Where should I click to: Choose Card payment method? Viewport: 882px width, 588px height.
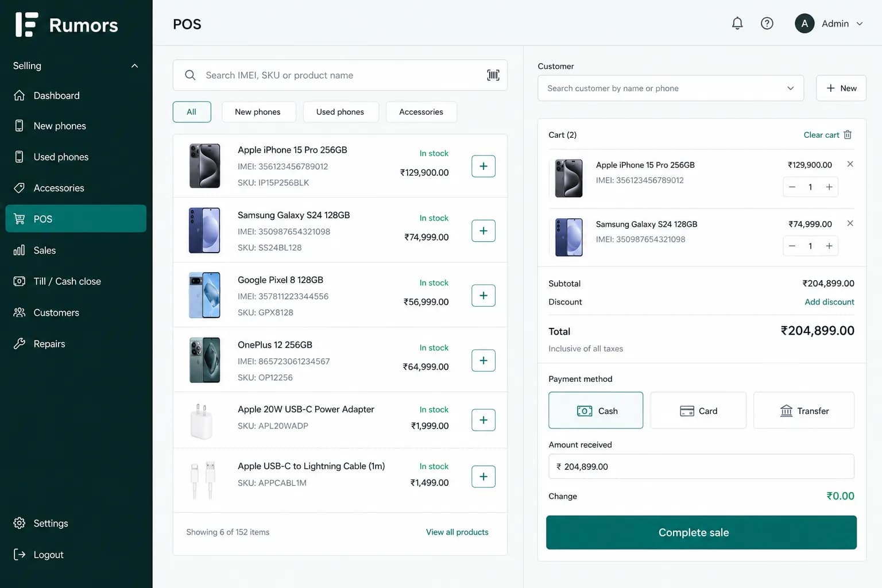698,411
